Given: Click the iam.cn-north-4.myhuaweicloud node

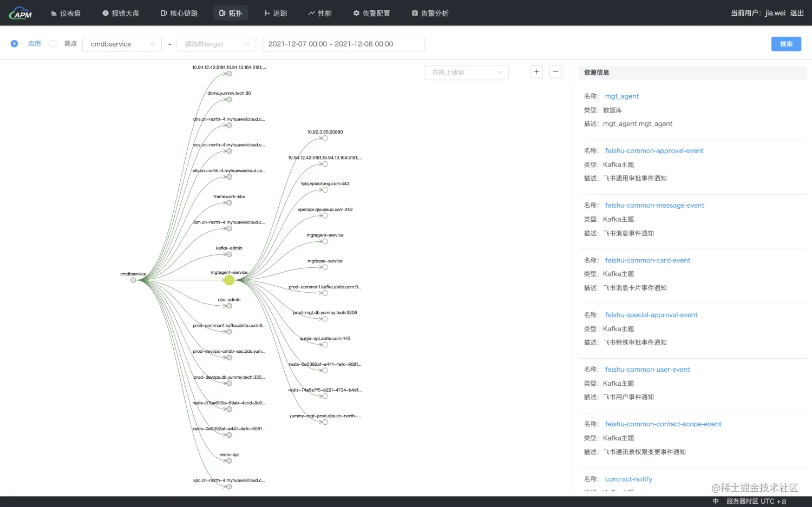Looking at the screenshot, I should click(229, 228).
